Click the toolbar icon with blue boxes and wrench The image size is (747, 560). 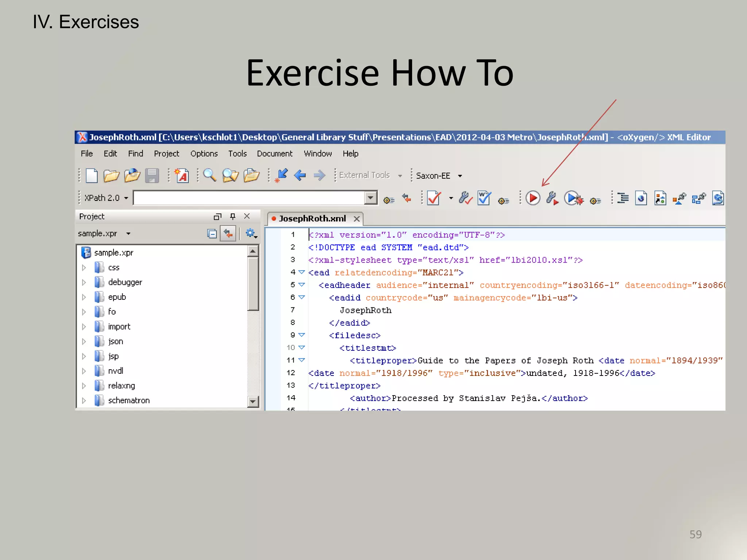click(x=698, y=199)
